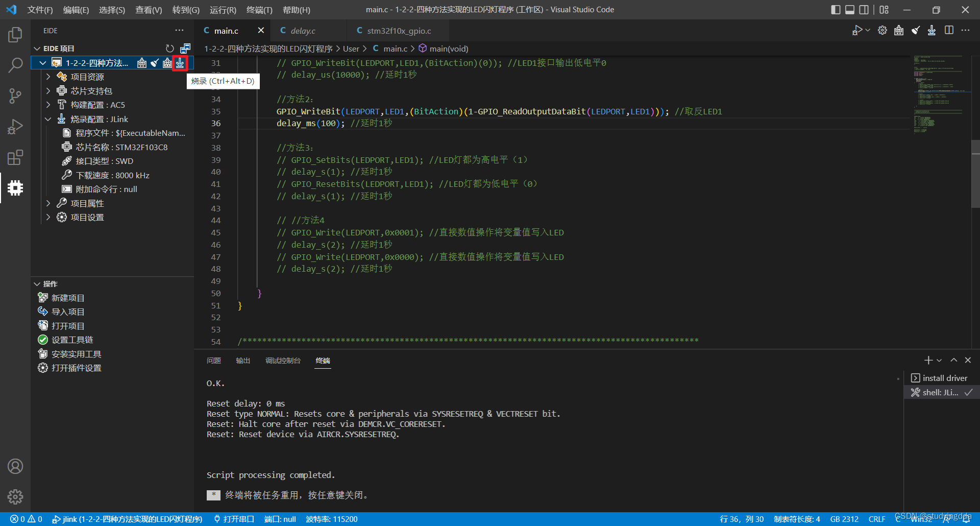The width and height of the screenshot is (980, 526).
Task: Click 打开插件设置 operation
Action: (76, 368)
